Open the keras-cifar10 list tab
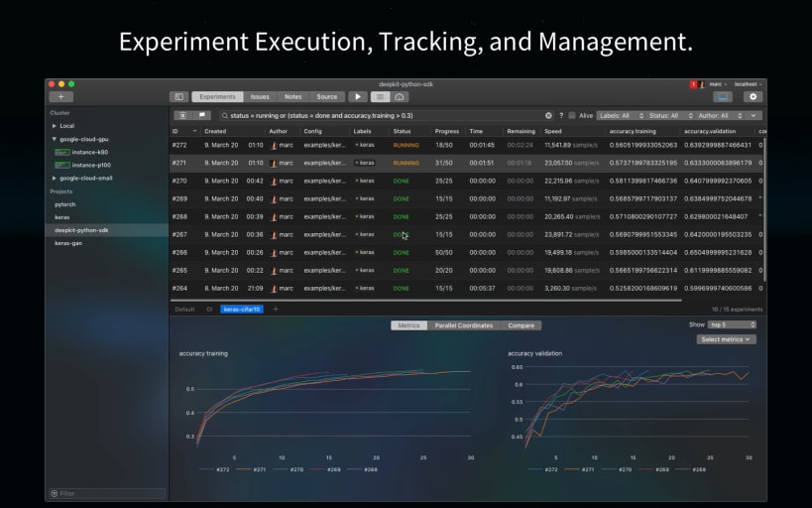Image resolution: width=812 pixels, height=508 pixels. 242,310
